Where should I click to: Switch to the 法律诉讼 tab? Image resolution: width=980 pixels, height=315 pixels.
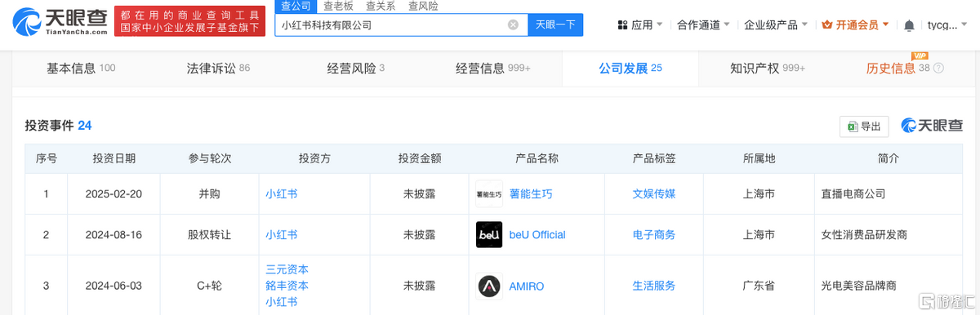click(218, 69)
